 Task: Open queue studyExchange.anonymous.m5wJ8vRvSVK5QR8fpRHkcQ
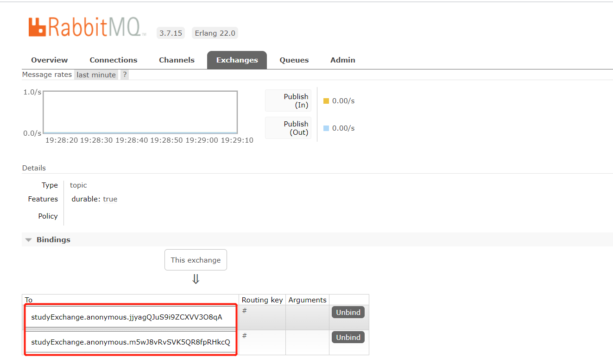[x=131, y=342]
